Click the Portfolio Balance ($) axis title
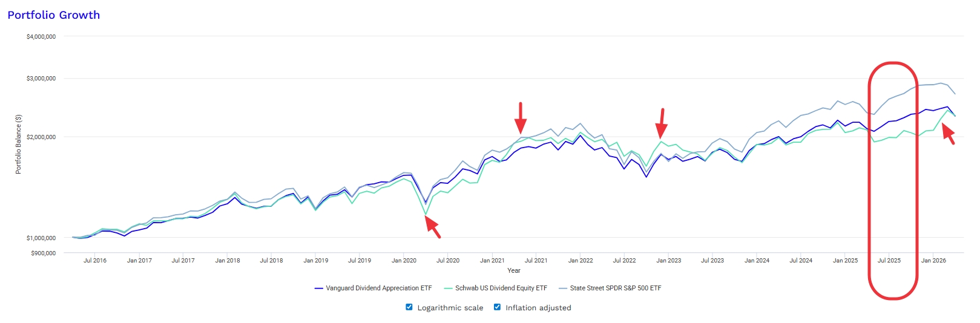Screen dimensions: 980x323 [x=18, y=145]
